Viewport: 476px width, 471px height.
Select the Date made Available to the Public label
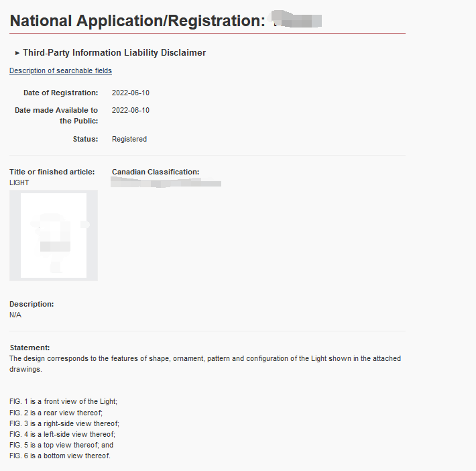56,115
